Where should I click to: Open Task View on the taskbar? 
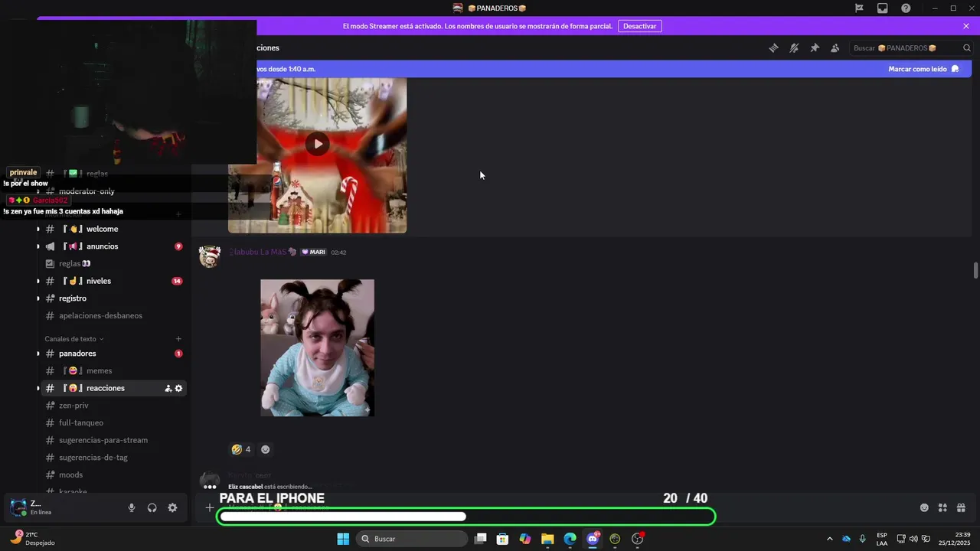[480, 539]
